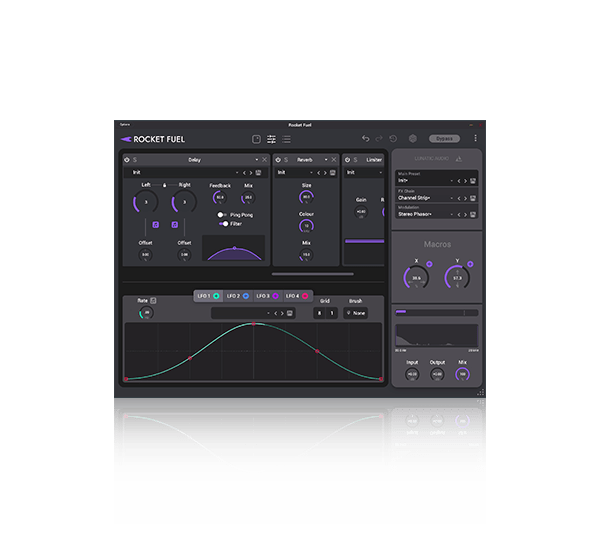Open the three-dot options menu
600x543 pixels.
[x=475, y=139]
